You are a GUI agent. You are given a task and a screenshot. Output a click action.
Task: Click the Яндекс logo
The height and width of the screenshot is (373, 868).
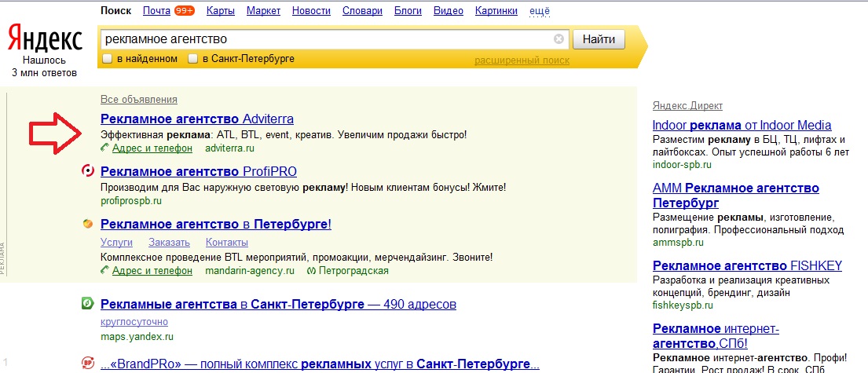(x=45, y=40)
